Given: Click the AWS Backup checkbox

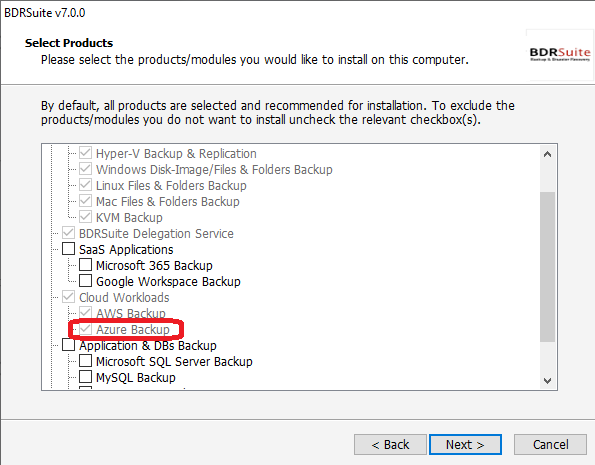Looking at the screenshot, I should coord(85,313).
